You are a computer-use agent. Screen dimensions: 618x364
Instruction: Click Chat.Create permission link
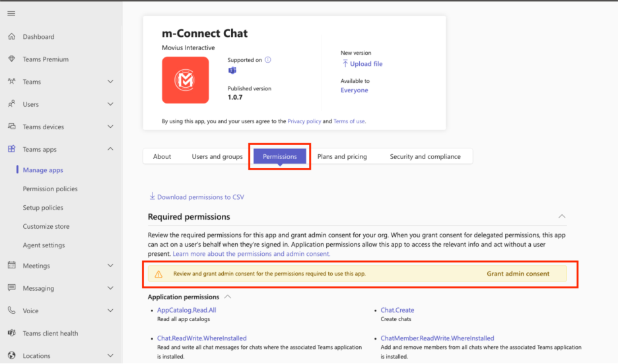tap(397, 310)
